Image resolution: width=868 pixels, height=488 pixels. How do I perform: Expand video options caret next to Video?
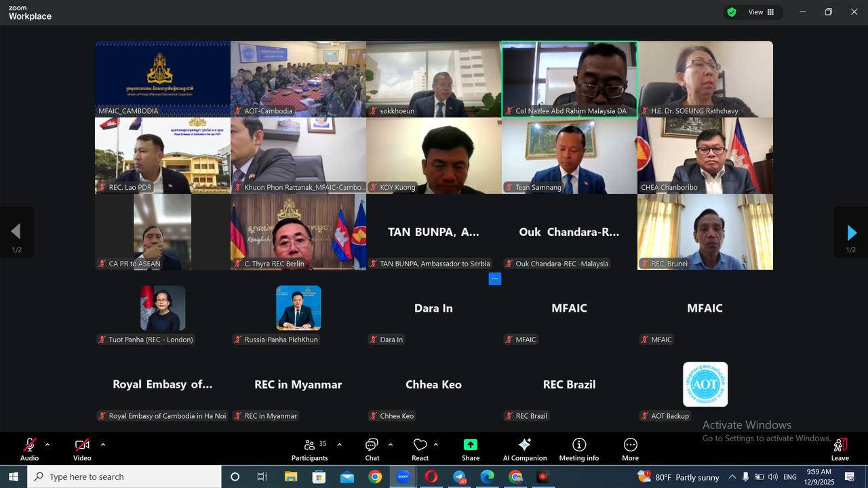point(103,445)
